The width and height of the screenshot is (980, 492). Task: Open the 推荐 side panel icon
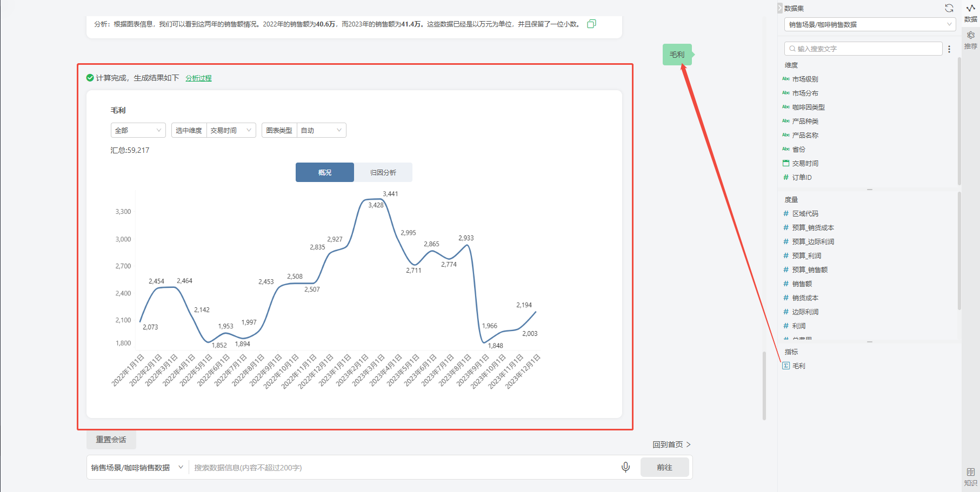click(971, 40)
